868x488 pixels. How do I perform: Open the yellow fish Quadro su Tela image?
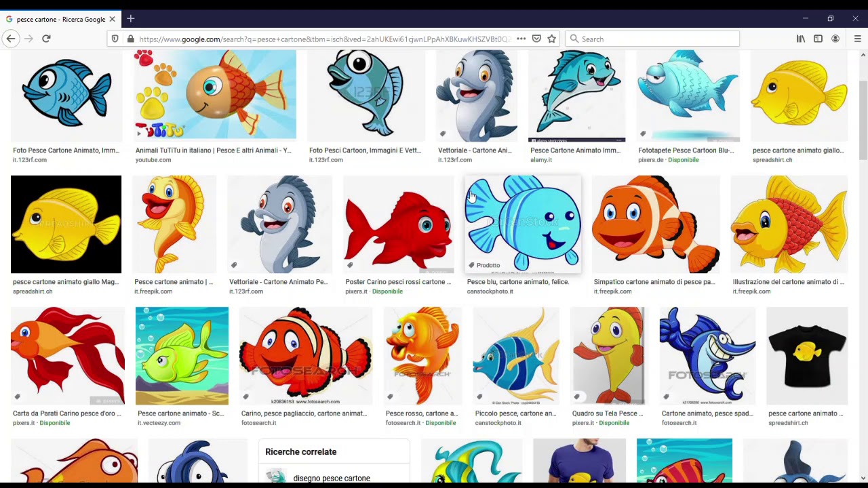[x=608, y=356]
